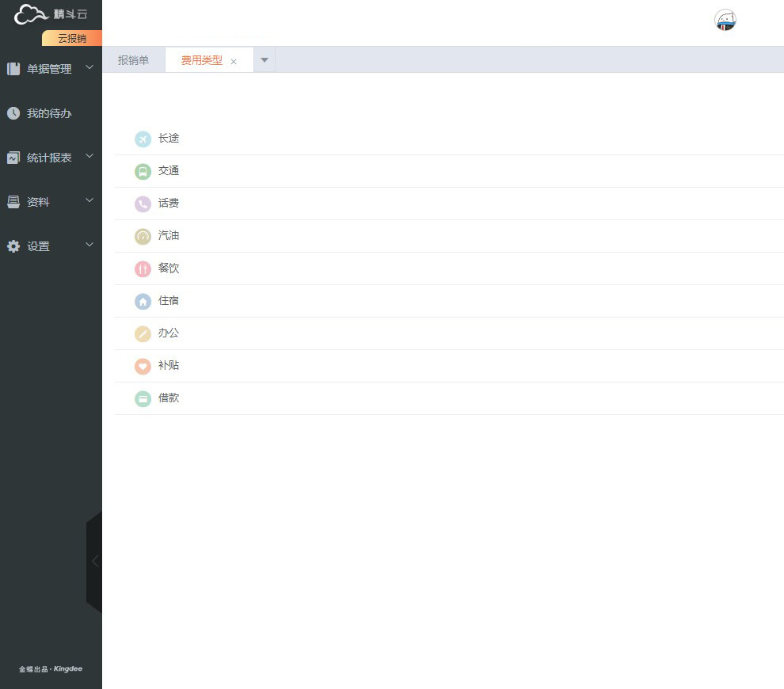The height and width of the screenshot is (689, 784).
Task: Click the 补贴 heart icon
Action: (x=143, y=367)
